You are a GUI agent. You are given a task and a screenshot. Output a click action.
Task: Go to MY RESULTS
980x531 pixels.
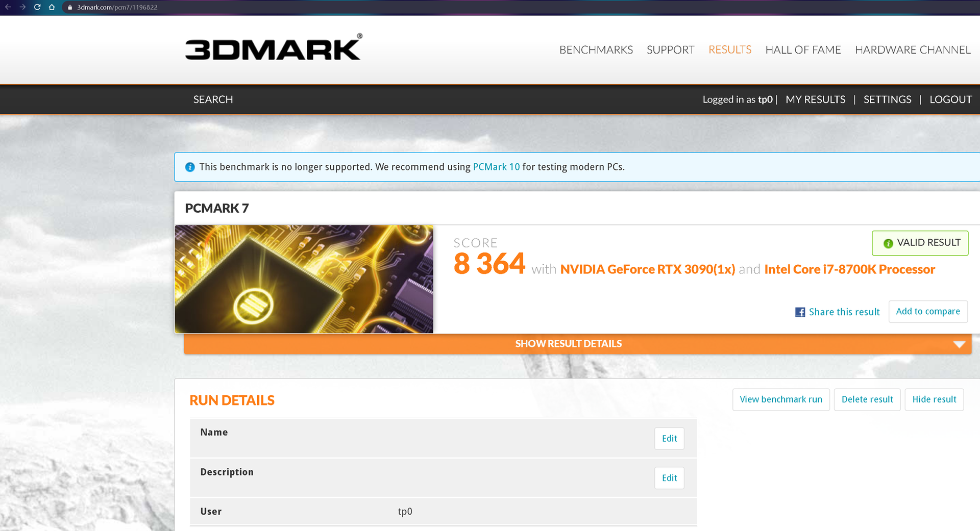pyautogui.click(x=815, y=99)
